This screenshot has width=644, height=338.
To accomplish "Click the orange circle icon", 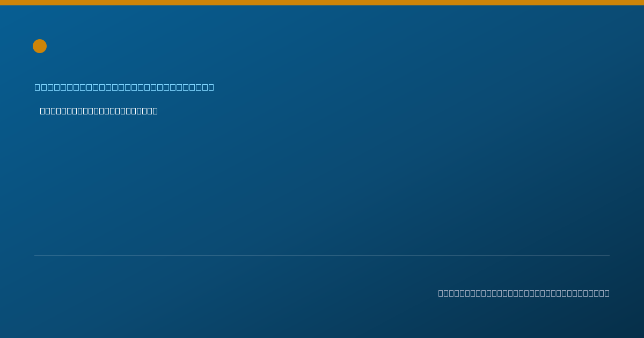I will click(40, 46).
